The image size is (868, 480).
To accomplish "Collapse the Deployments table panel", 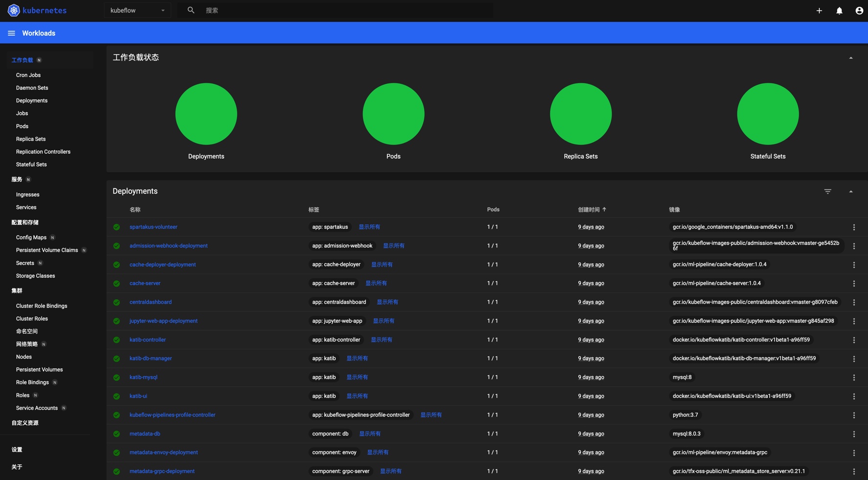I will [851, 192].
